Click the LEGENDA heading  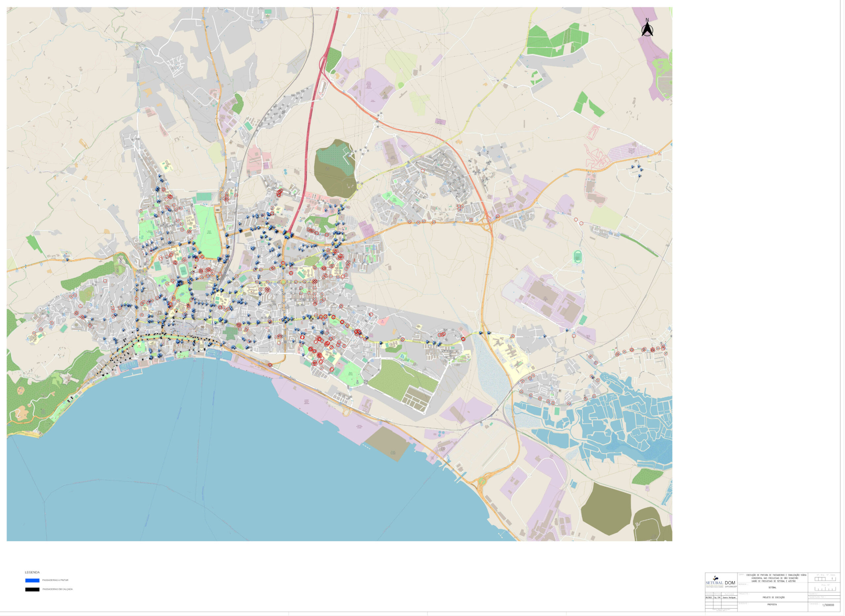32,572
